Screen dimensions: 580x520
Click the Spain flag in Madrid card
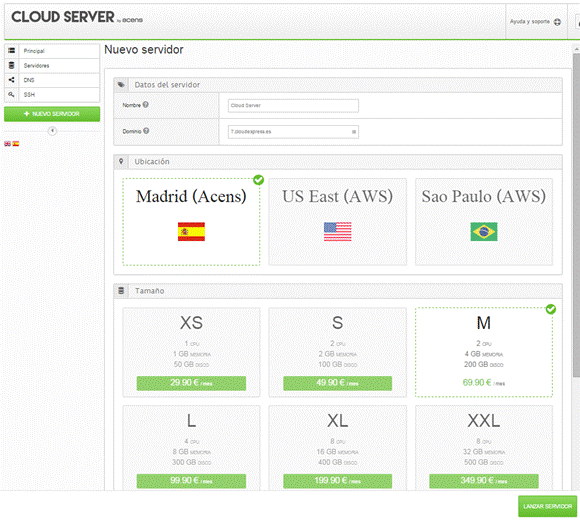click(191, 232)
